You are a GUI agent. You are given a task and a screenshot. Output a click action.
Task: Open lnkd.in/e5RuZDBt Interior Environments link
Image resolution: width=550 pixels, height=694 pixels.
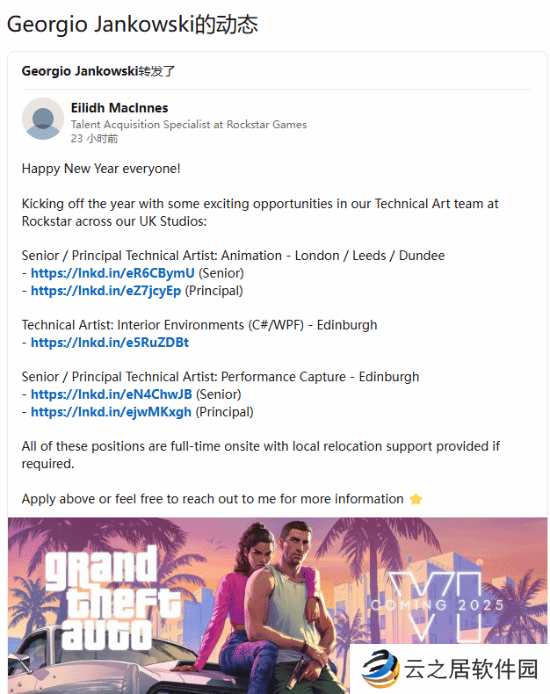pyautogui.click(x=110, y=343)
